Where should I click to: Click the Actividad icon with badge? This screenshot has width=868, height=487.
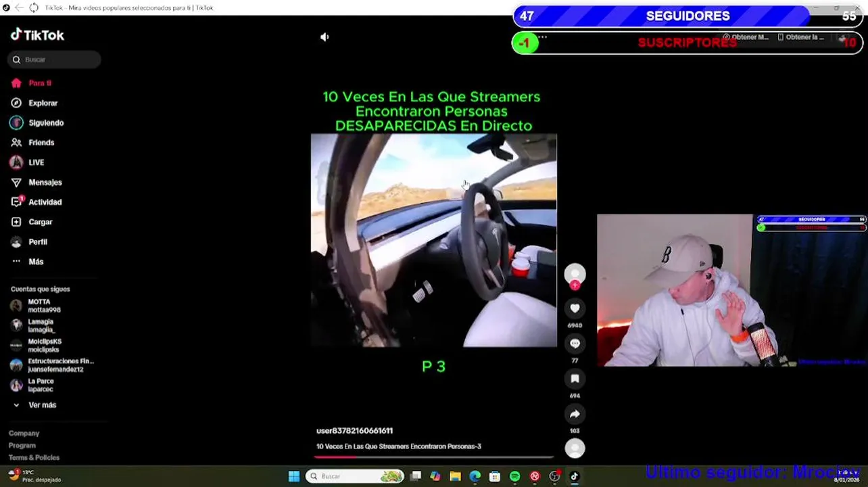pos(17,202)
